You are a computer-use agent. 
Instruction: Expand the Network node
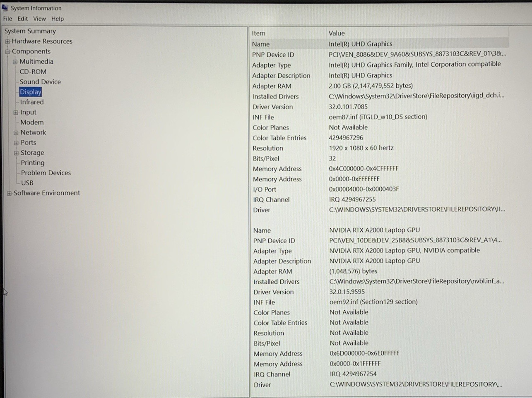click(16, 133)
